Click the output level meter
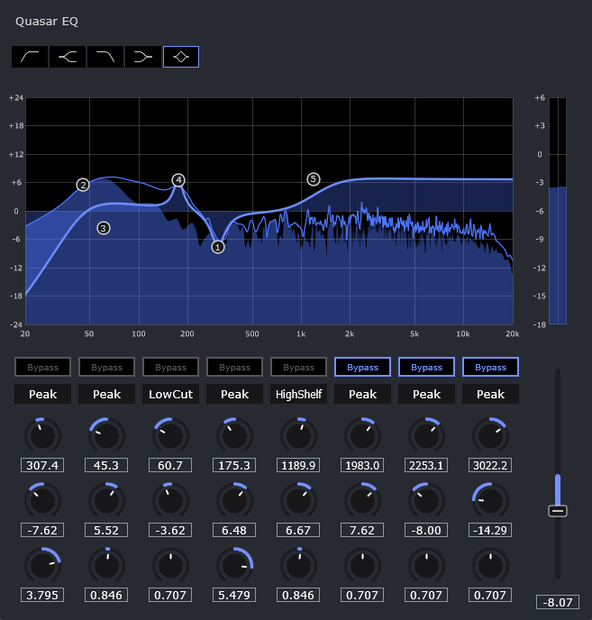Screen dimensions: 592x620 558,211
